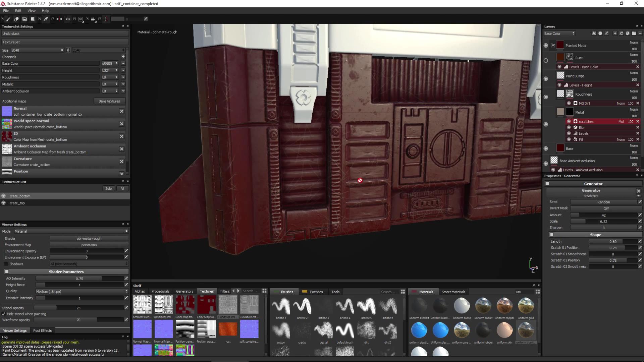Screen dimensions: 644x362
Task: Switch to the Generators shelf tab
Action: tap(184, 291)
